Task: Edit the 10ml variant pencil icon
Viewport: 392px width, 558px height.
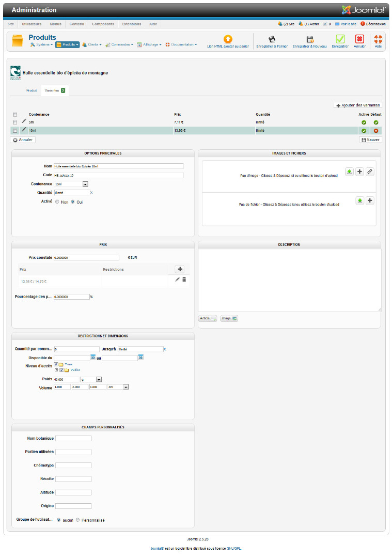Action: click(24, 130)
